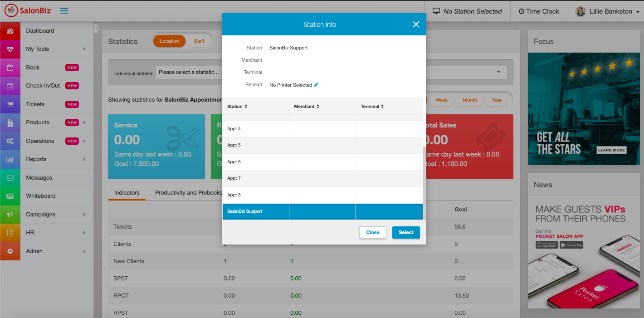Viewport: 644px width, 318px height.
Task: Open the Individual statistic dropdown
Action: (x=331, y=72)
